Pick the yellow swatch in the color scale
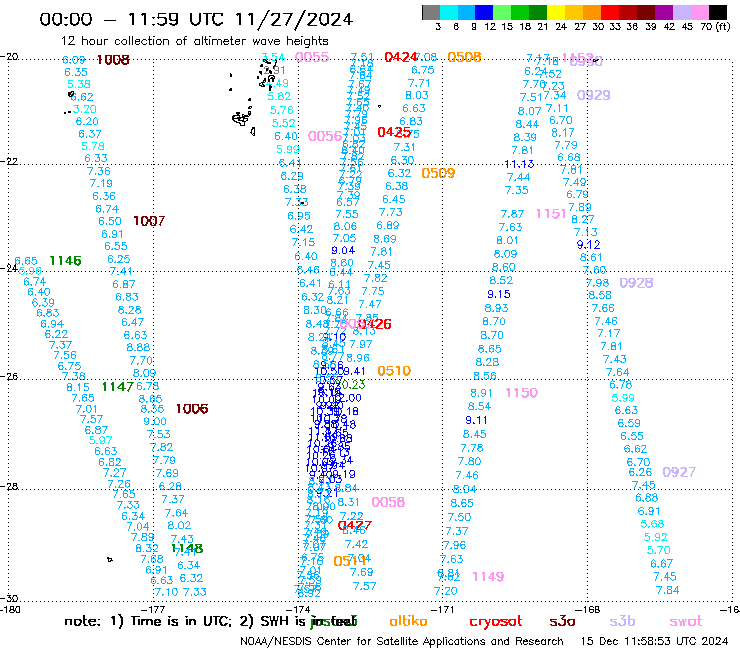Screen dimensions: 740x650 coord(556,12)
